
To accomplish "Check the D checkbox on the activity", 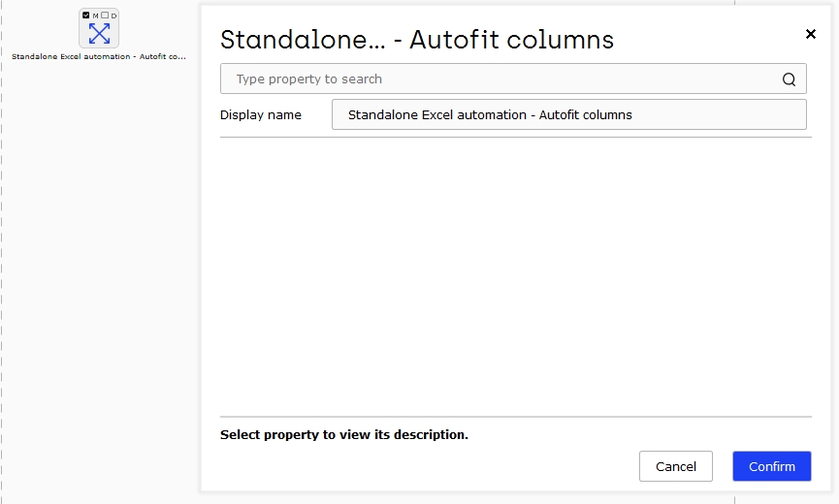I will 105,15.
